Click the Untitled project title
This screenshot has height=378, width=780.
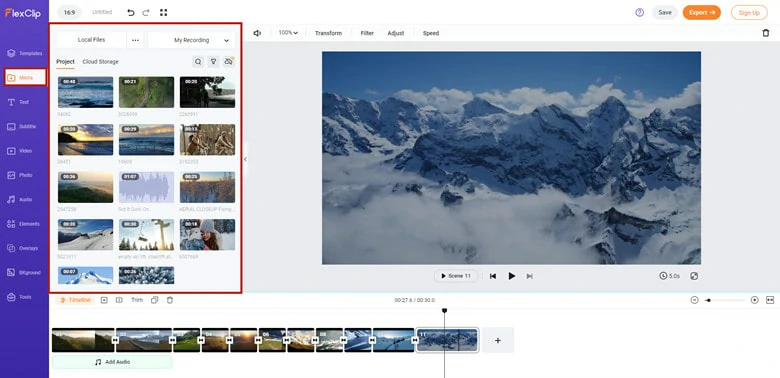point(102,12)
